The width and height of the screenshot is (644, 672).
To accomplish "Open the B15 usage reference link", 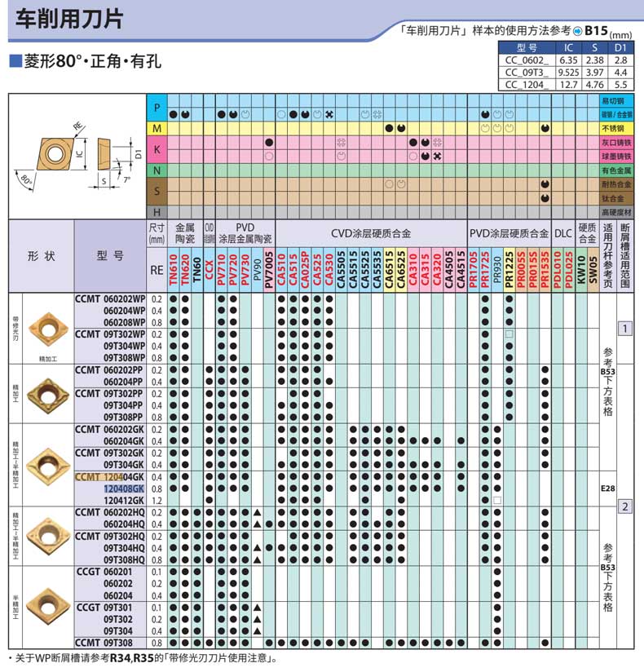I will tap(598, 30).
